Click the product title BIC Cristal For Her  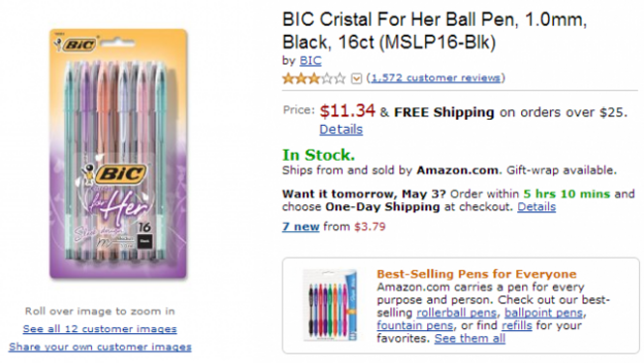435,31
